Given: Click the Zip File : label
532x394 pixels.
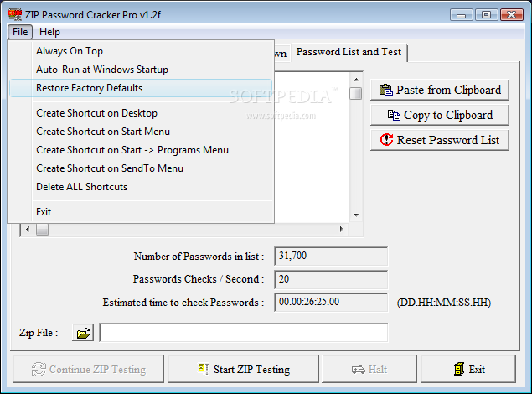Looking at the screenshot, I should pyautogui.click(x=39, y=333).
